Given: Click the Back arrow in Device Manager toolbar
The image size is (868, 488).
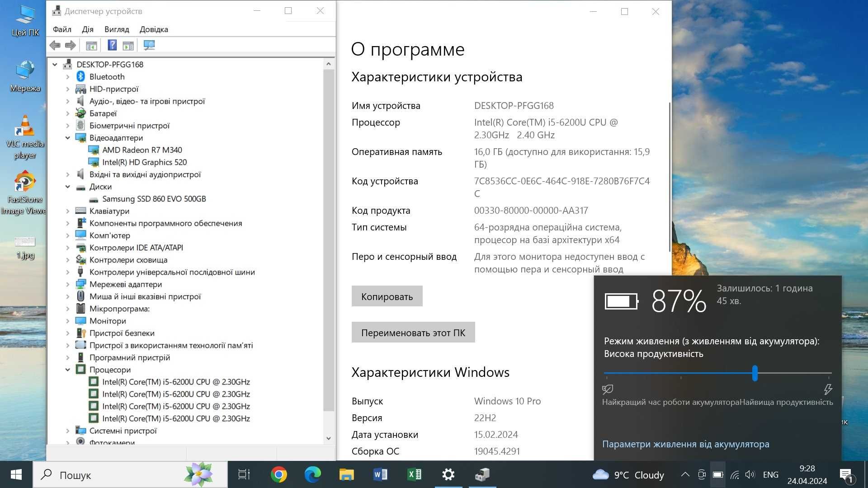Looking at the screenshot, I should (55, 45).
